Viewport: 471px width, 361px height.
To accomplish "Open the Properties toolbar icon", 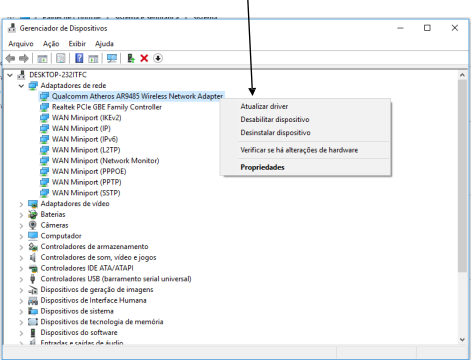I will [61, 58].
